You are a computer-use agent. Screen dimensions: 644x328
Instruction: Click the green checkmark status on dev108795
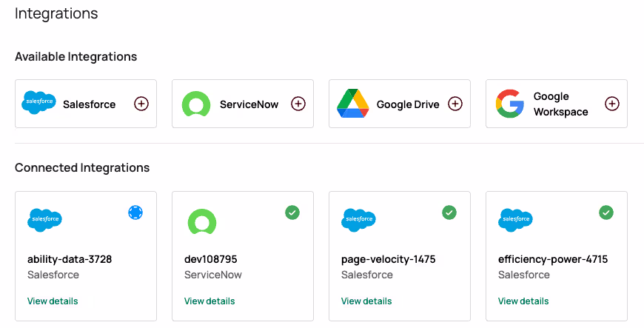tap(292, 212)
